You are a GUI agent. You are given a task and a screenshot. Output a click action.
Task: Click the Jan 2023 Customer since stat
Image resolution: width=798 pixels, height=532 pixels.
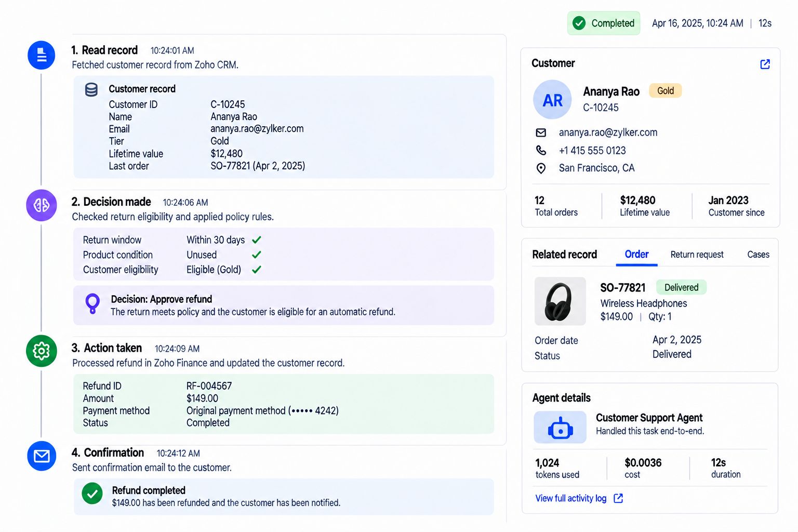point(736,206)
